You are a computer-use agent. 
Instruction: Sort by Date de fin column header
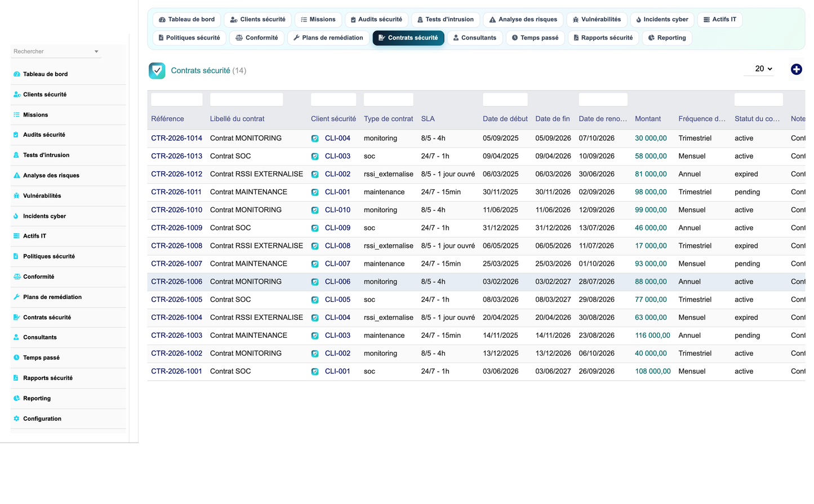[553, 119]
